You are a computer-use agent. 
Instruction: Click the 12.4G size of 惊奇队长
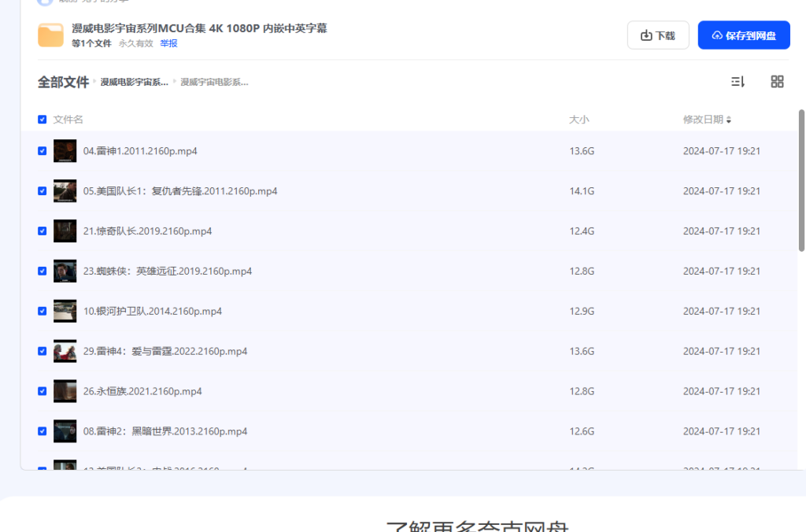[x=582, y=231]
